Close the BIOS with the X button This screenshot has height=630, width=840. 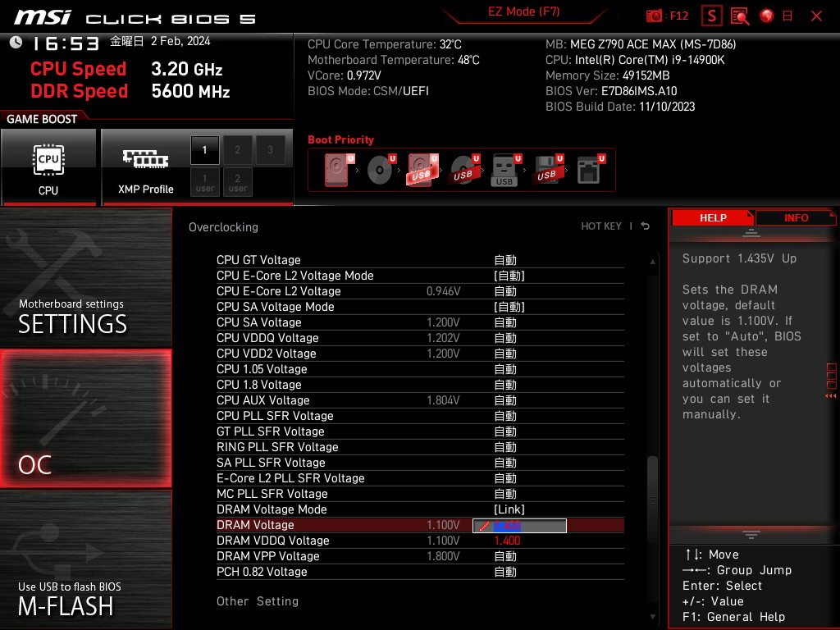816,16
